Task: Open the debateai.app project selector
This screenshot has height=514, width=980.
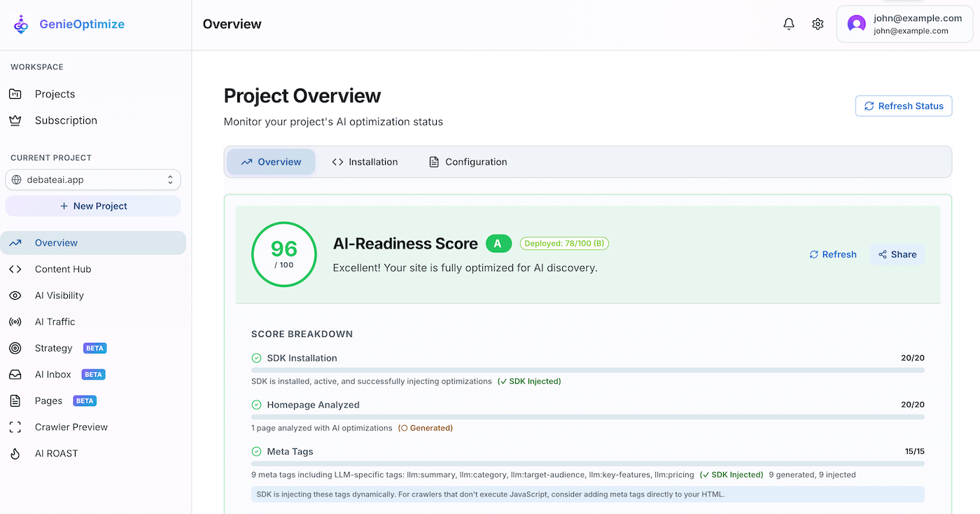Action: click(93, 179)
